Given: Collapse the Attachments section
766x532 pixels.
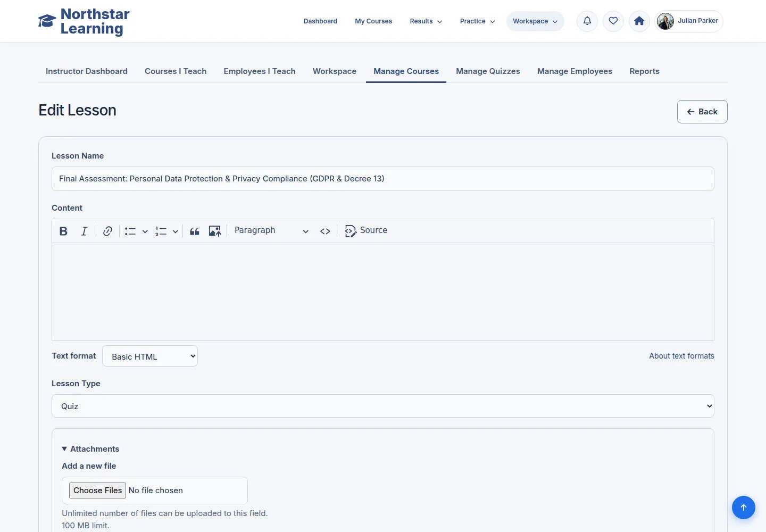Looking at the screenshot, I should coord(90,449).
